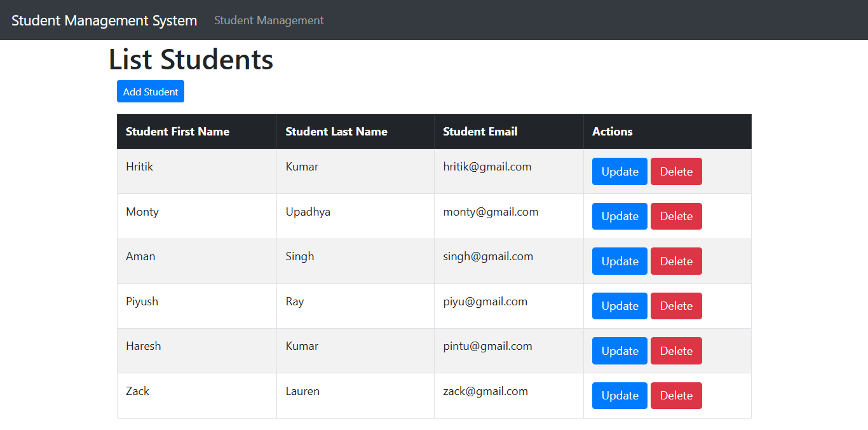Viewport: 868px width, 430px height.
Task: Update Haresh Kumar's record
Action: click(x=619, y=350)
